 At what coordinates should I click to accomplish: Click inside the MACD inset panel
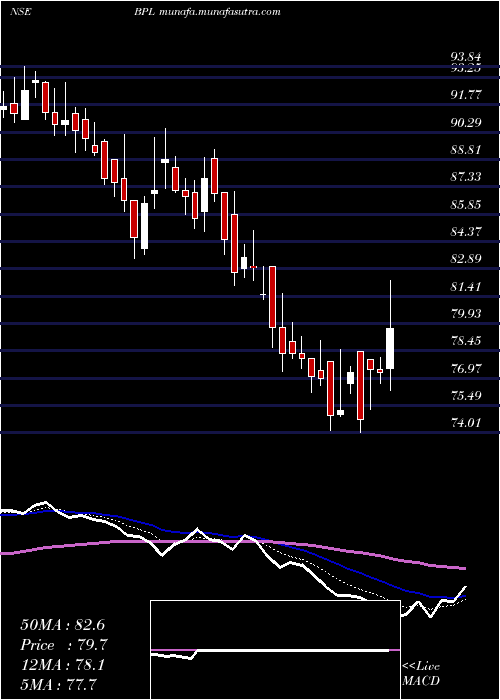click(275, 650)
